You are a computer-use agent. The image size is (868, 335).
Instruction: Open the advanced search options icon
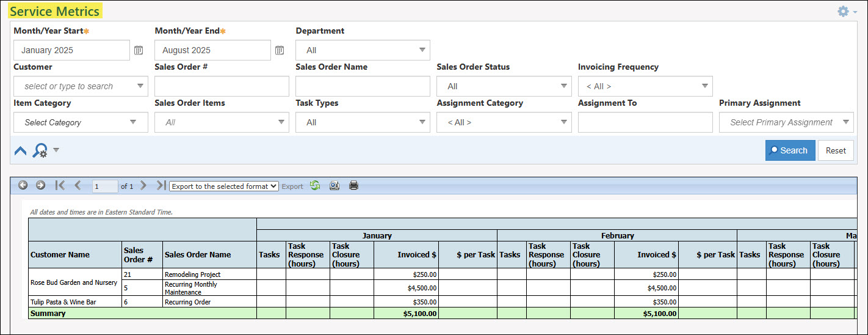(41, 150)
